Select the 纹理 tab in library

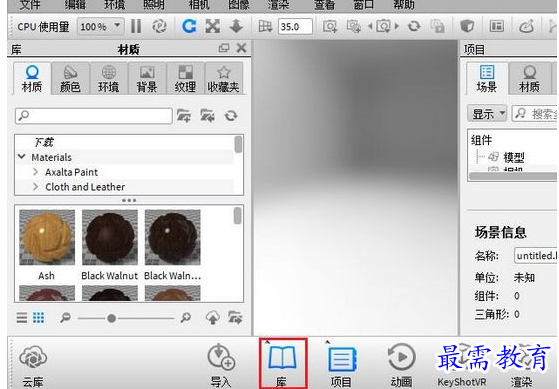[x=185, y=78]
